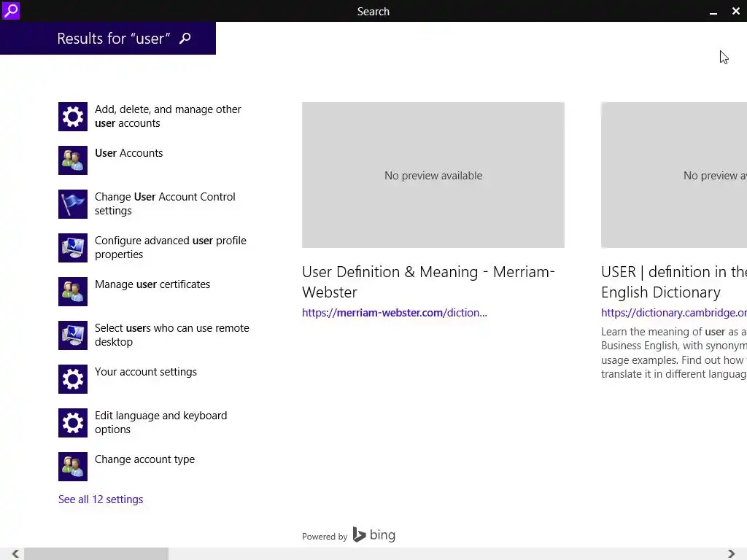The width and height of the screenshot is (747, 560).
Task: Click the purple Search app icon in the title bar
Action: [10, 11]
